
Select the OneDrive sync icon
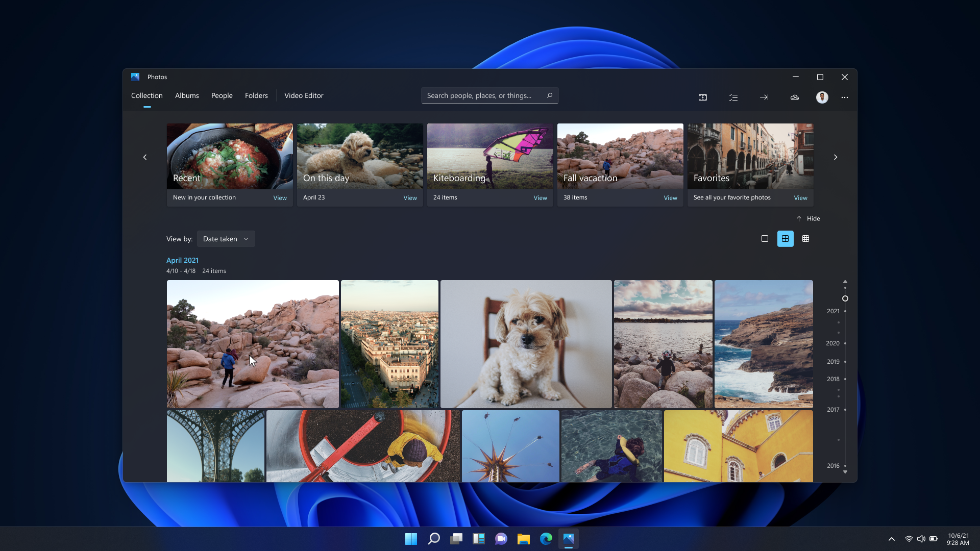(794, 97)
